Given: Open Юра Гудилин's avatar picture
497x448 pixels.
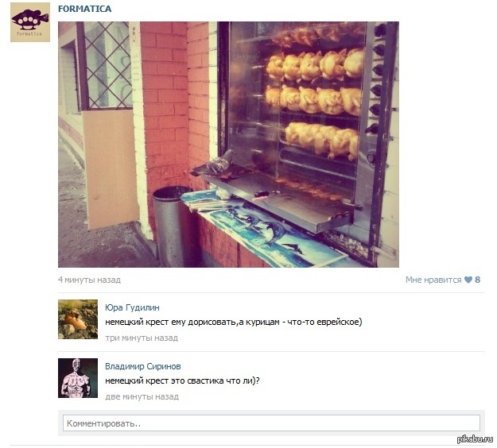Looking at the screenshot, I should tap(78, 319).
